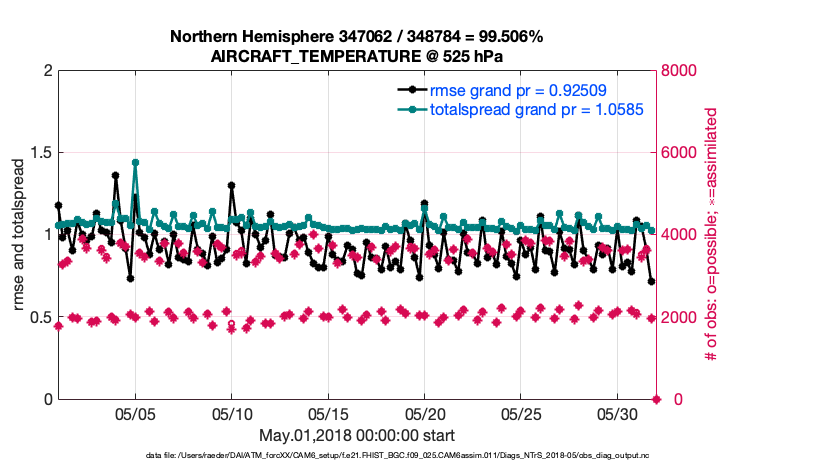Click the teal totalspread legend line marker
Image resolution: width=830 pixels, height=470 pixels.
click(411, 108)
